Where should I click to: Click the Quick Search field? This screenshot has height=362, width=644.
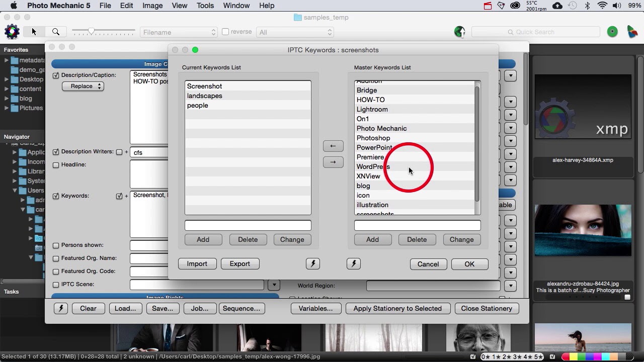(536, 32)
